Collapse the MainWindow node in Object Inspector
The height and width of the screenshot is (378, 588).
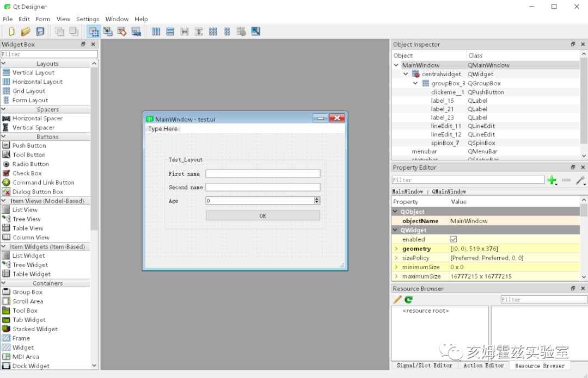(x=396, y=65)
